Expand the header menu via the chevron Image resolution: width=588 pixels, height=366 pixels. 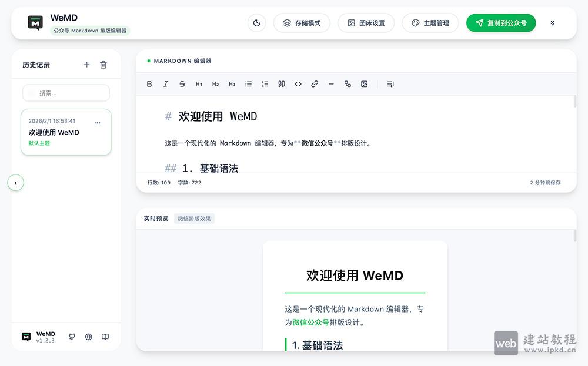552,22
